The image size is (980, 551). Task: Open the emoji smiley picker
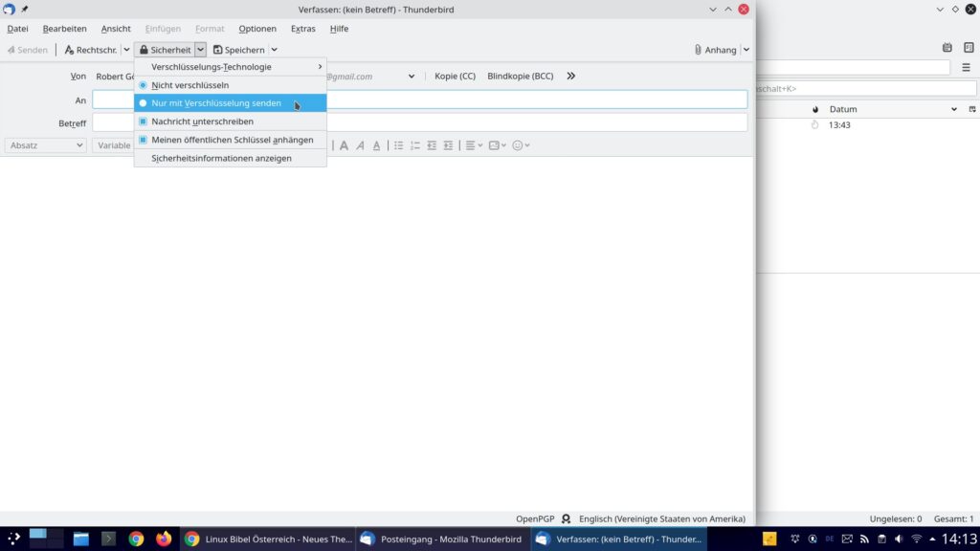point(521,145)
